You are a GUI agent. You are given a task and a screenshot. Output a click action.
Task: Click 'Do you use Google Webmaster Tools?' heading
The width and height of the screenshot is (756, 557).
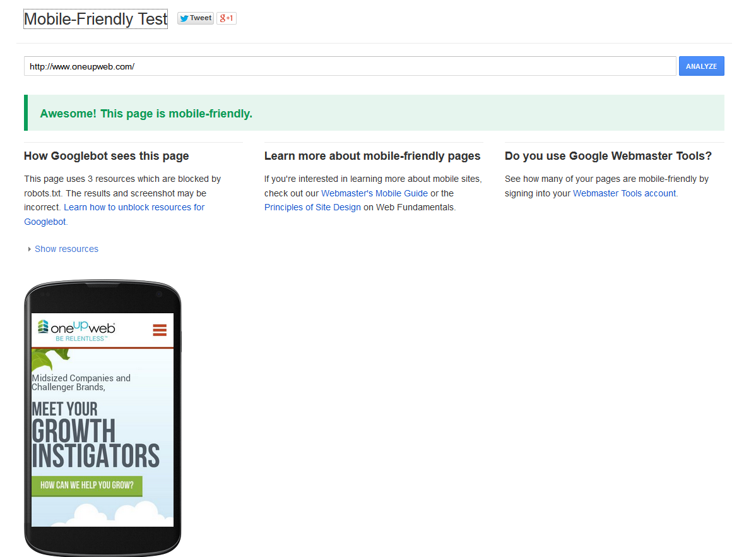pos(608,156)
